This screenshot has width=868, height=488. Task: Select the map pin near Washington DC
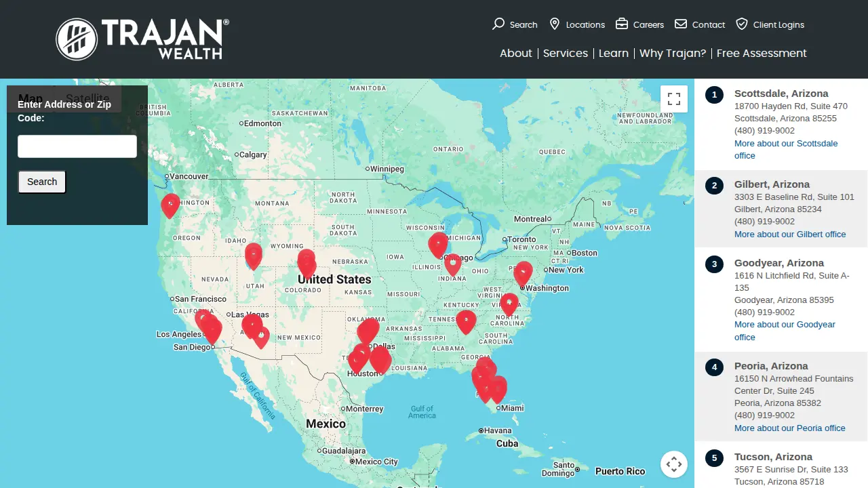point(523,273)
